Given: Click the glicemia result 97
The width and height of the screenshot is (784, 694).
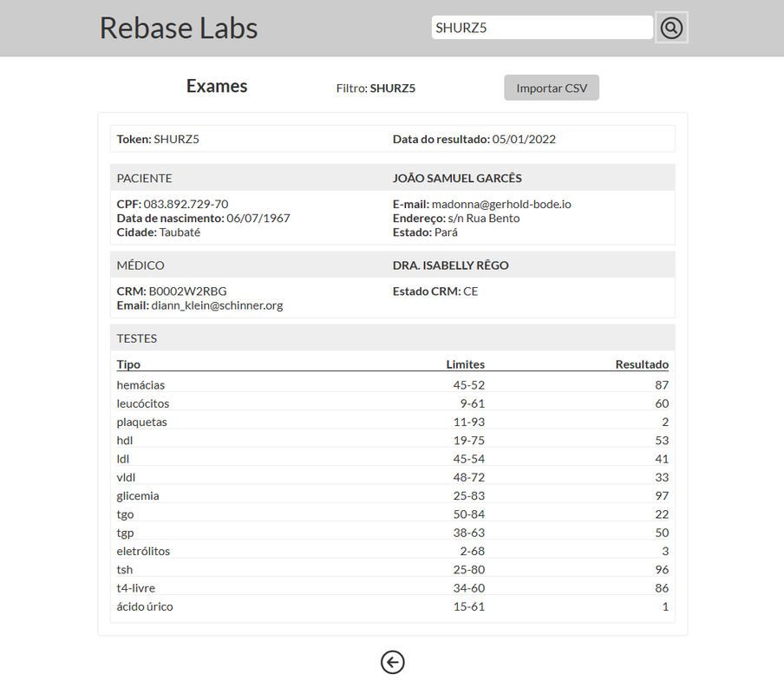Looking at the screenshot, I should (662, 496).
